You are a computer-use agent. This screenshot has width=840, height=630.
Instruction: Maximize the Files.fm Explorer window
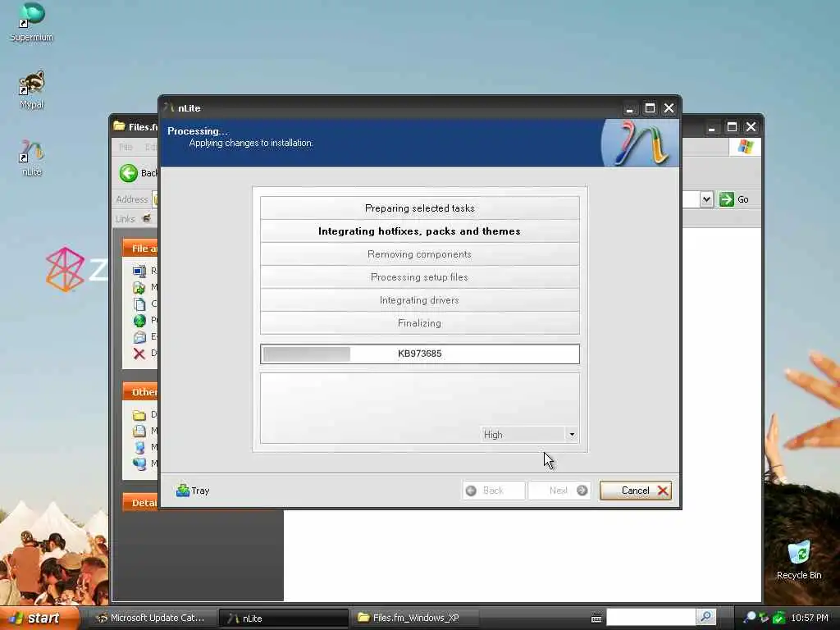coord(732,127)
